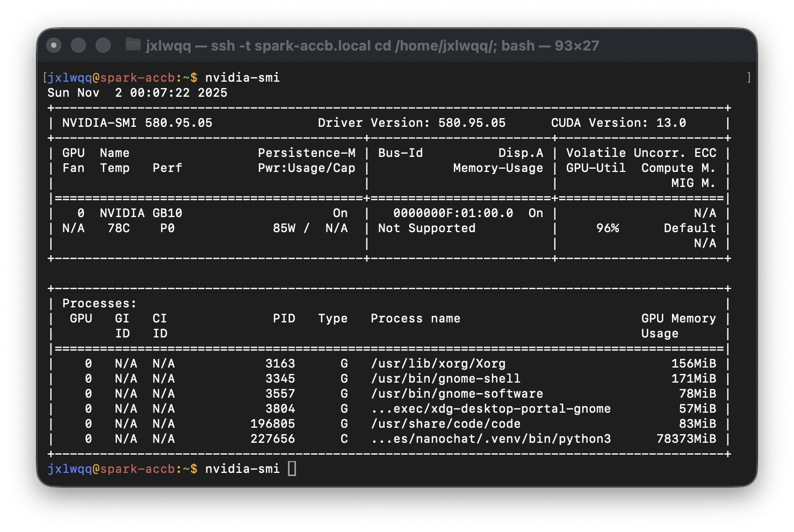Click the /usr/lib/xorg/Xorg process name

tap(438, 363)
